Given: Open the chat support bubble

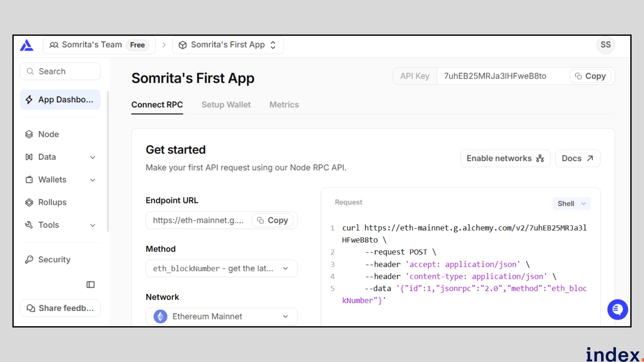Looking at the screenshot, I should pos(617,309).
